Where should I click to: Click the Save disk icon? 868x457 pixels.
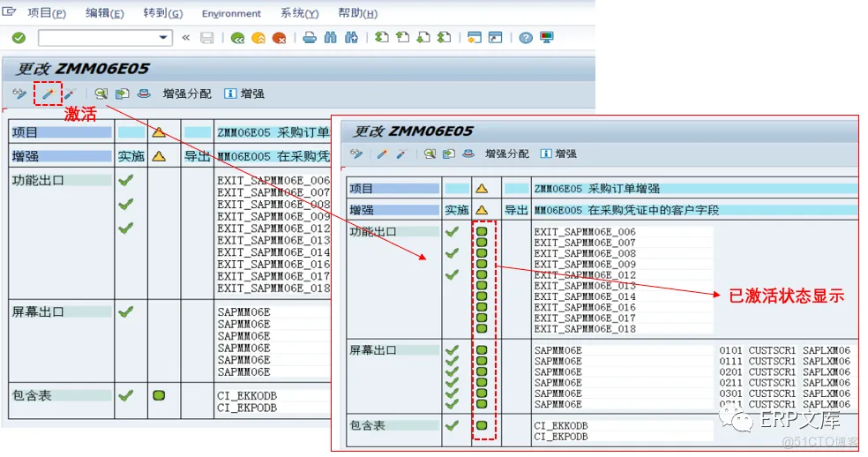[207, 38]
